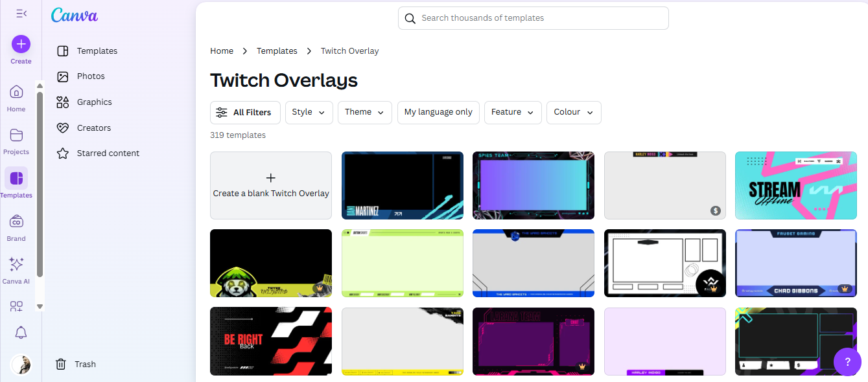Click the sidebar scroll down arrow
The image size is (868, 382).
coord(40,306)
